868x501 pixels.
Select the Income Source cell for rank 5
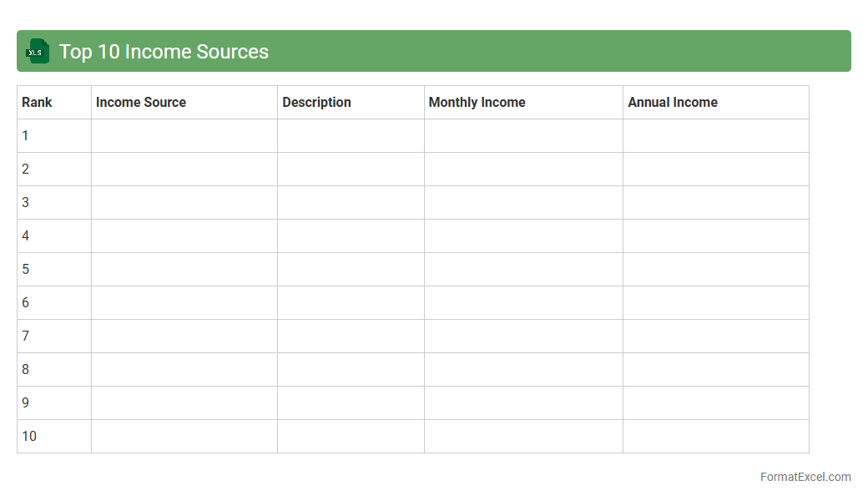(184, 269)
